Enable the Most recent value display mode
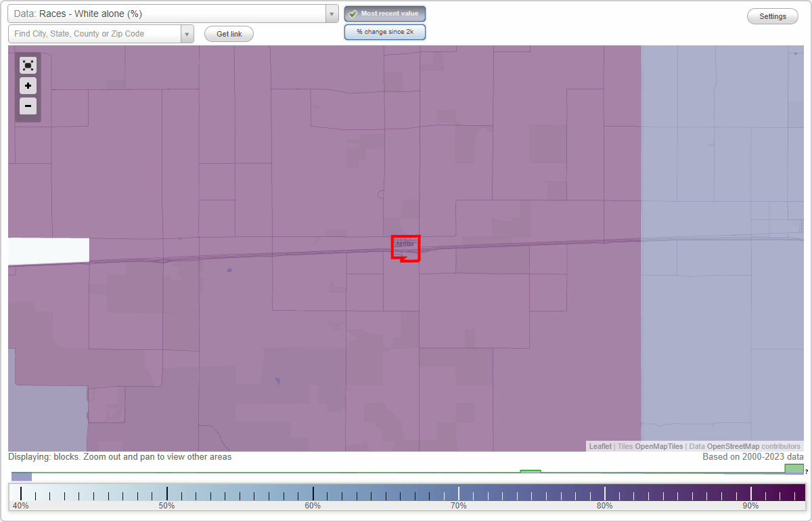The image size is (812, 522). coord(384,14)
